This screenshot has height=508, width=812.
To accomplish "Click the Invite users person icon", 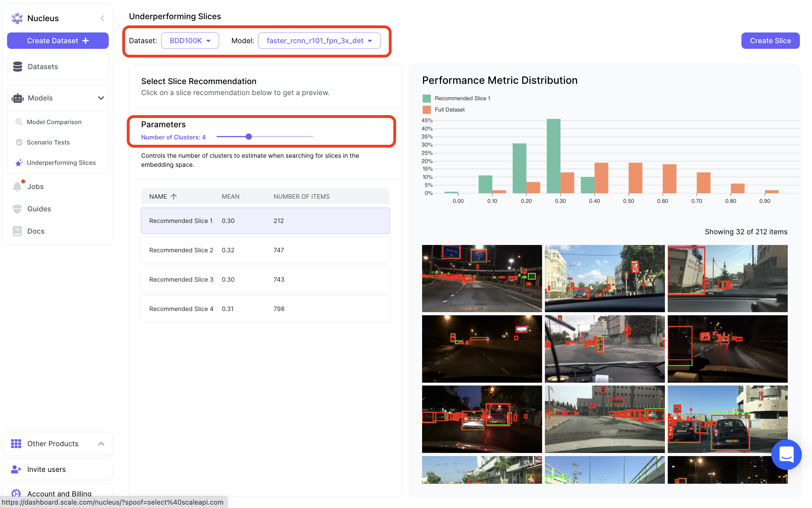I will coord(16,469).
